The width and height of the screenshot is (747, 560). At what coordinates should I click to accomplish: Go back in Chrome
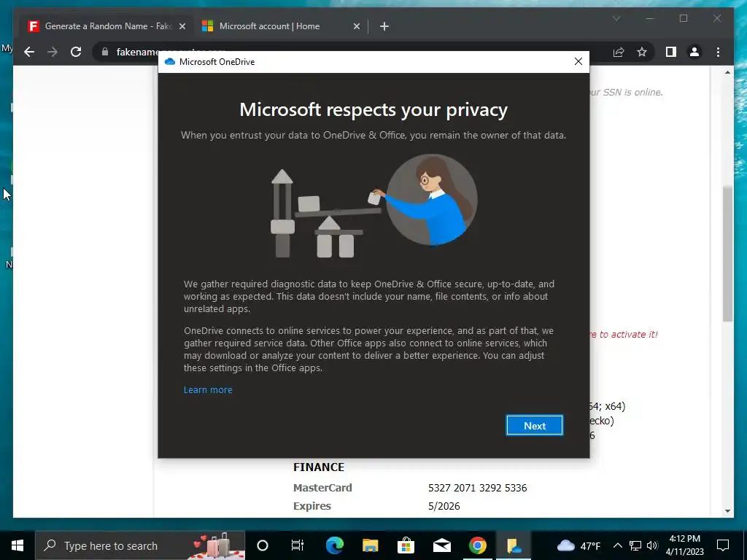point(29,52)
